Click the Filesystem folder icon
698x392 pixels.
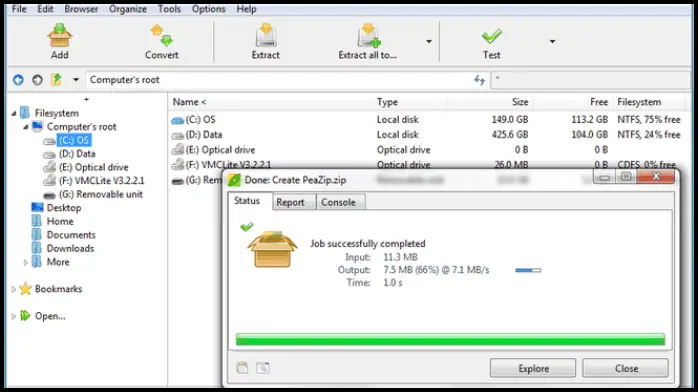pyautogui.click(x=25, y=113)
